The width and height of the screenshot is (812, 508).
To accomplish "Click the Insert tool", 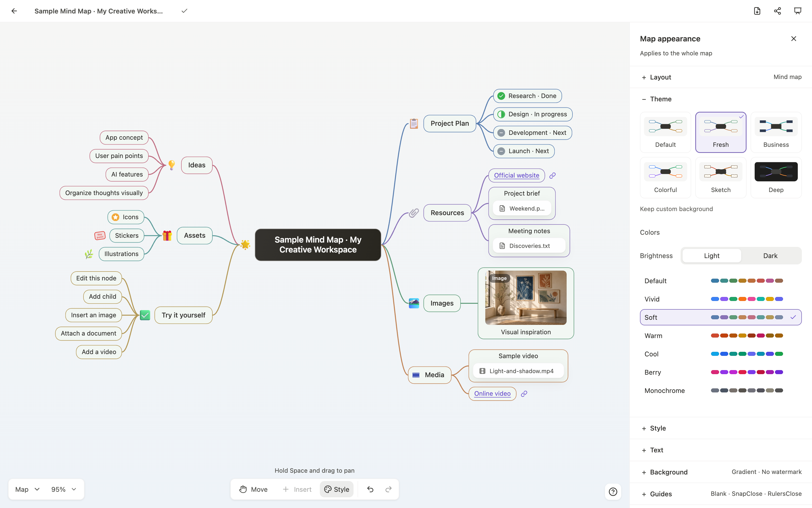I will [297, 489].
